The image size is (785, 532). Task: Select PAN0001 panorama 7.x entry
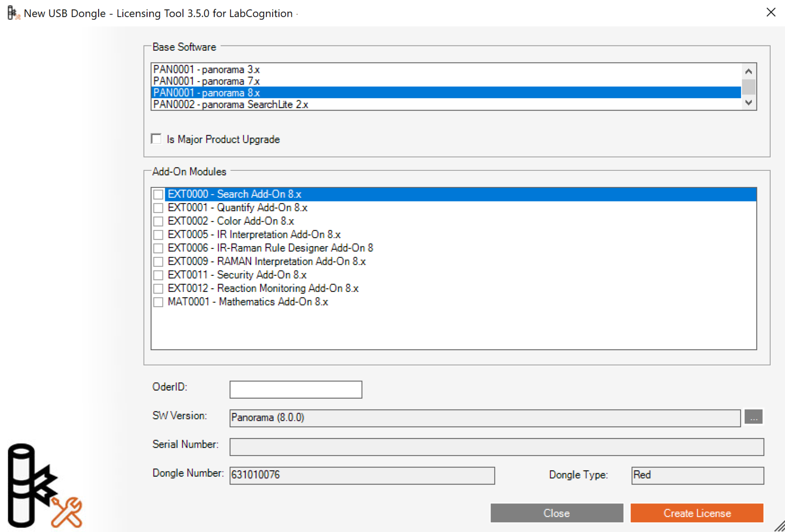206,81
